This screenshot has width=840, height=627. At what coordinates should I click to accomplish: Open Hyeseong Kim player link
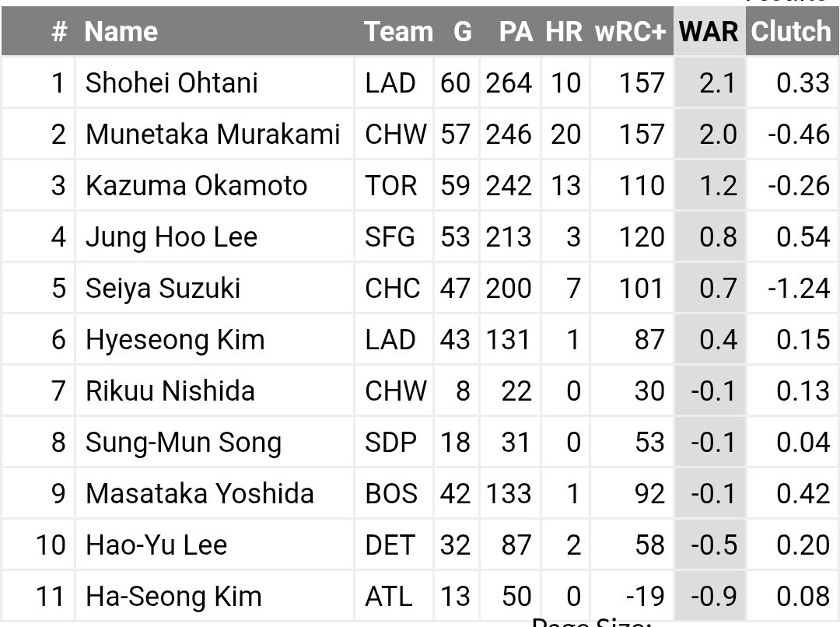pyautogui.click(x=175, y=340)
